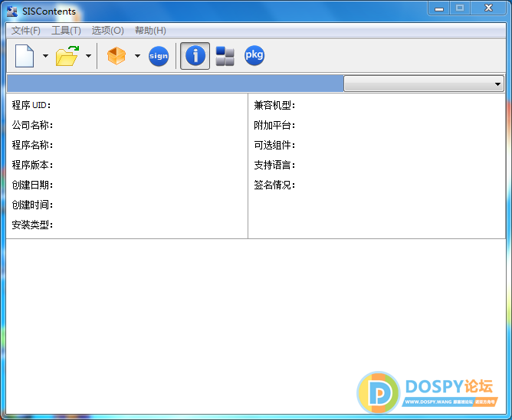Open the 工具(T) menu
Image resolution: width=512 pixels, height=420 pixels.
pyautogui.click(x=66, y=31)
